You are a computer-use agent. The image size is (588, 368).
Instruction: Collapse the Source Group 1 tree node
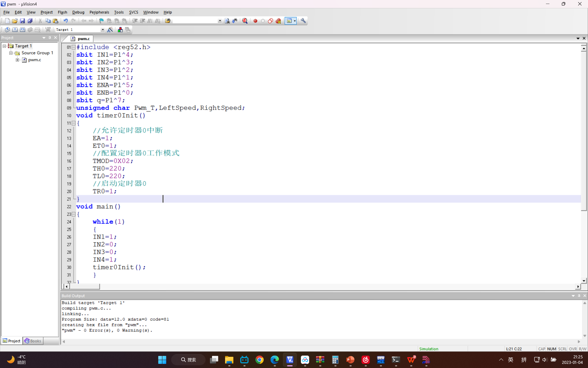pos(11,53)
